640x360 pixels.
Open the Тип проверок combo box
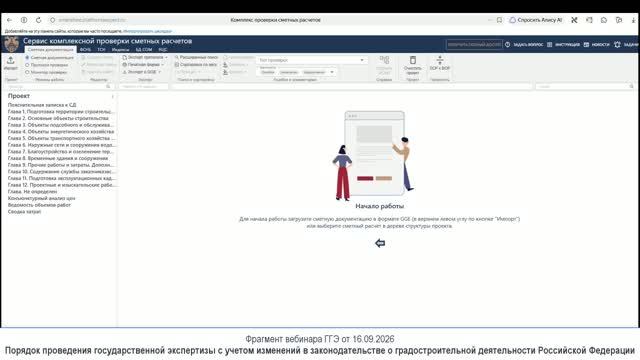312,60
